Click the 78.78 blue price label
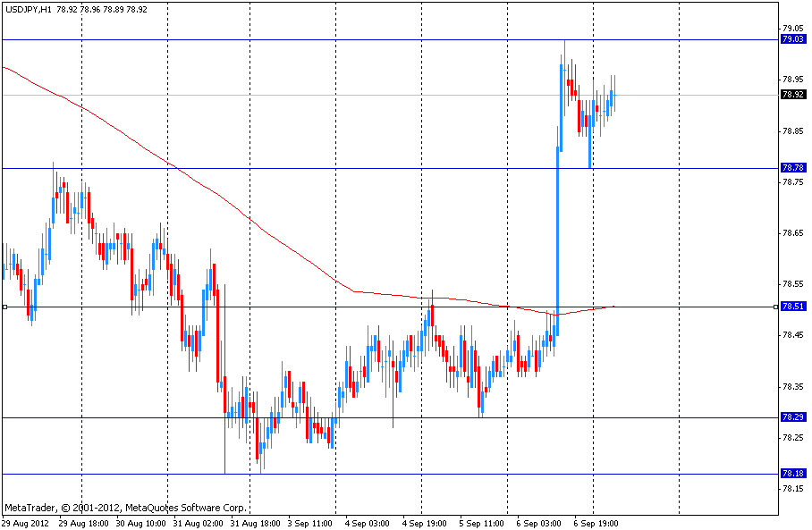 (x=793, y=168)
